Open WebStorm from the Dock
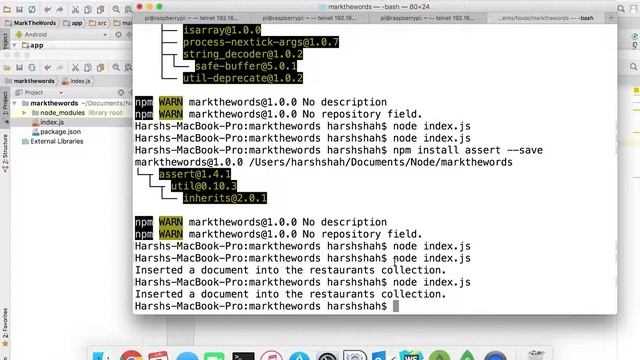This screenshot has height=360, width=640. (x=411, y=355)
